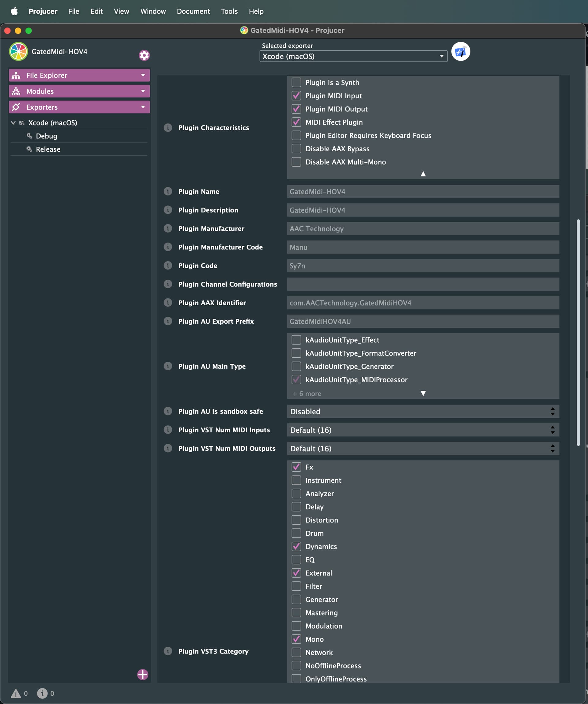Click info icon for Plugin VST3 Category

click(168, 651)
